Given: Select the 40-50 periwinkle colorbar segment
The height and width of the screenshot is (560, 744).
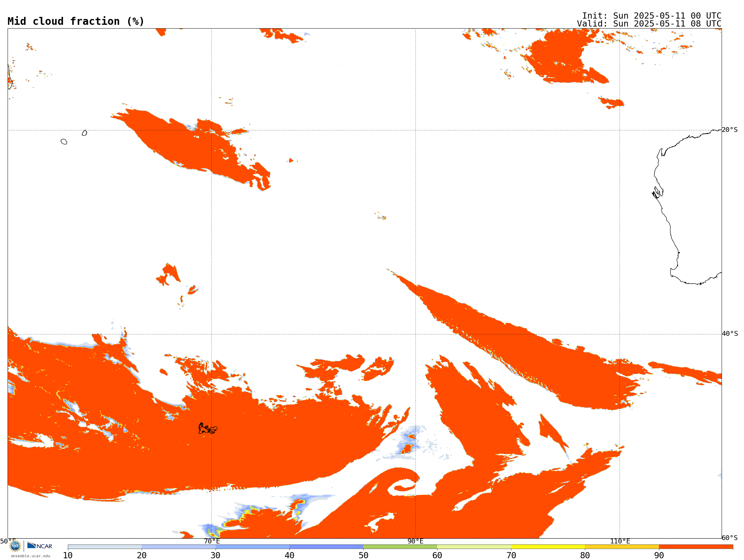Looking at the screenshot, I should tap(326, 547).
